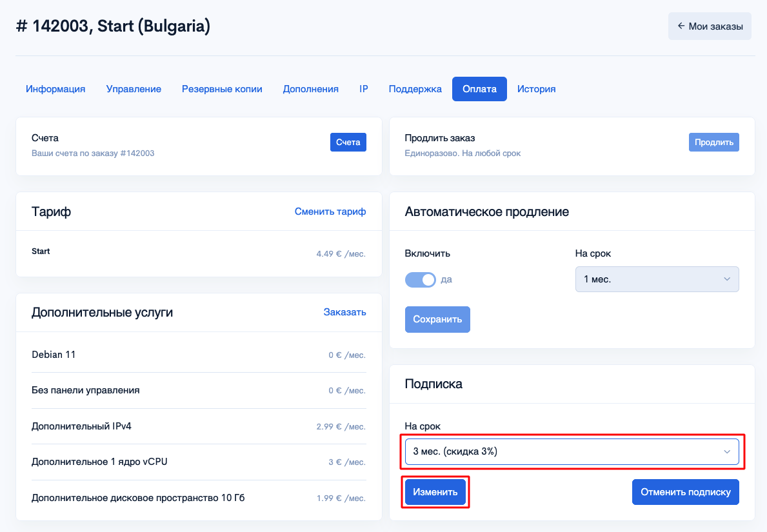Viewport: 767px width, 532px height.
Task: Select the active Оплата tab
Action: 479,89
